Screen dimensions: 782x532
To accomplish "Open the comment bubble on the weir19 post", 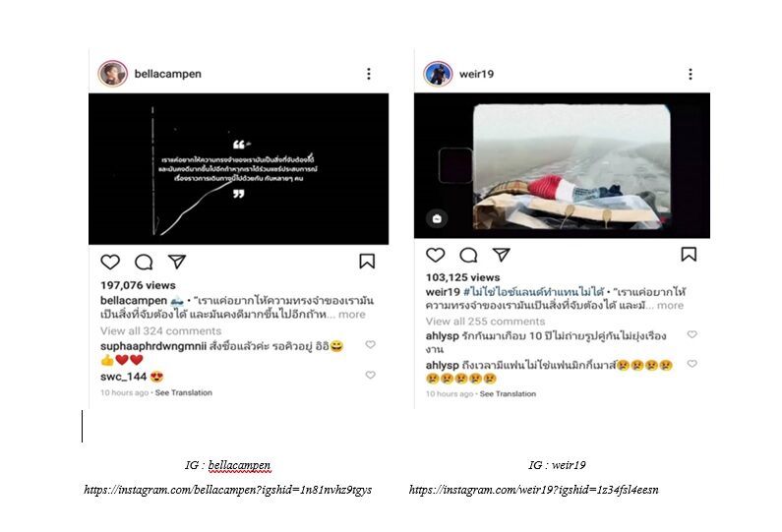I will tap(468, 255).
